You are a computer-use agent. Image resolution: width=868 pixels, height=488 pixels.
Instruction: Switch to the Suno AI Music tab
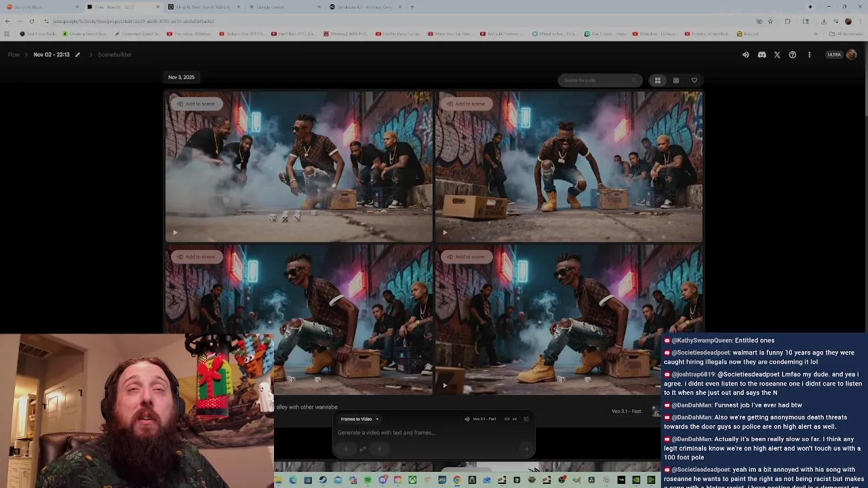click(x=41, y=7)
